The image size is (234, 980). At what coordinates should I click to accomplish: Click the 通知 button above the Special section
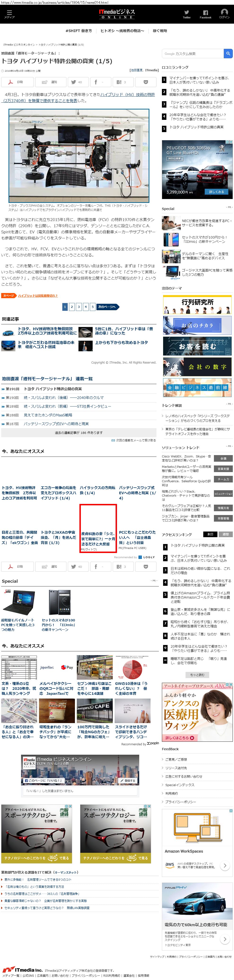point(50,566)
